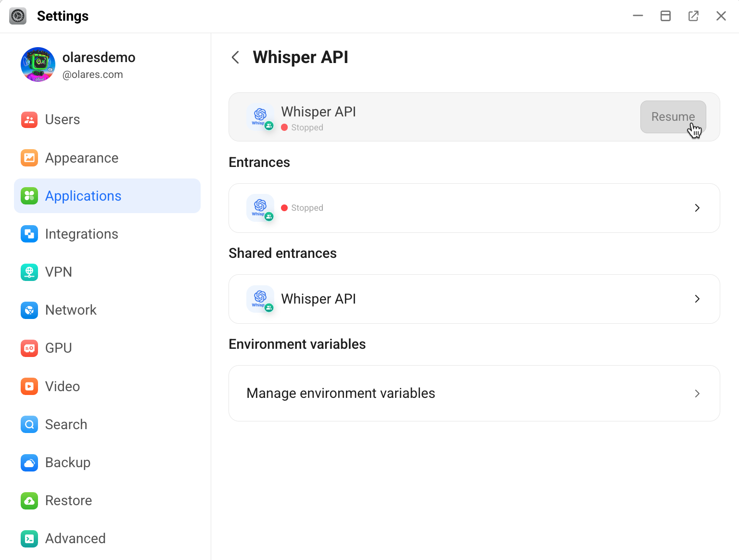
Task: Select the Video icon in sidebar
Action: tap(29, 386)
